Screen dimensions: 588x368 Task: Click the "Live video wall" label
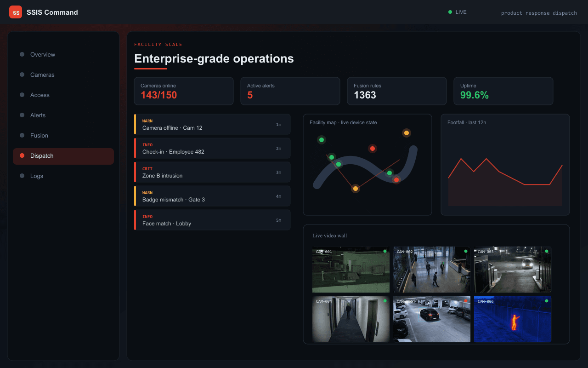point(330,236)
